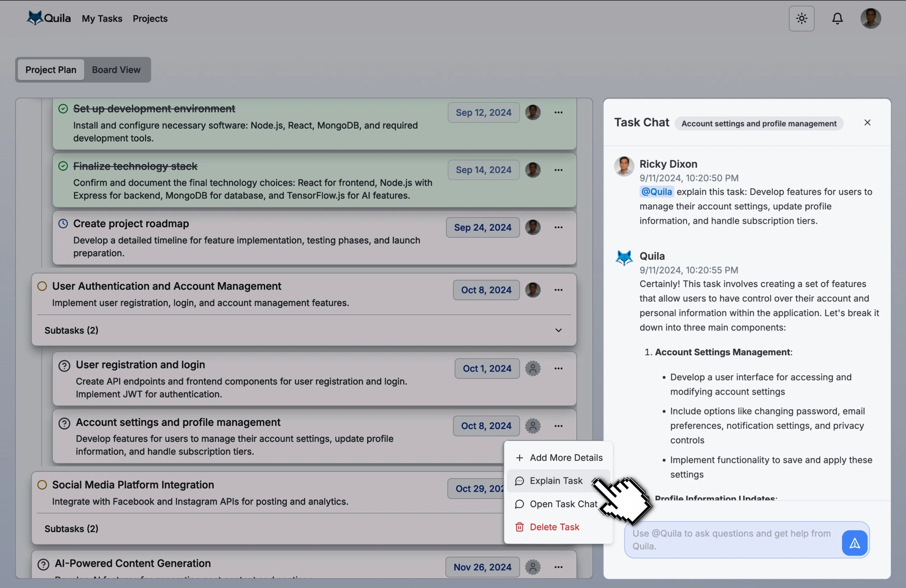Open your profile avatar menu
Screen dimensions: 906x588
click(871, 18)
